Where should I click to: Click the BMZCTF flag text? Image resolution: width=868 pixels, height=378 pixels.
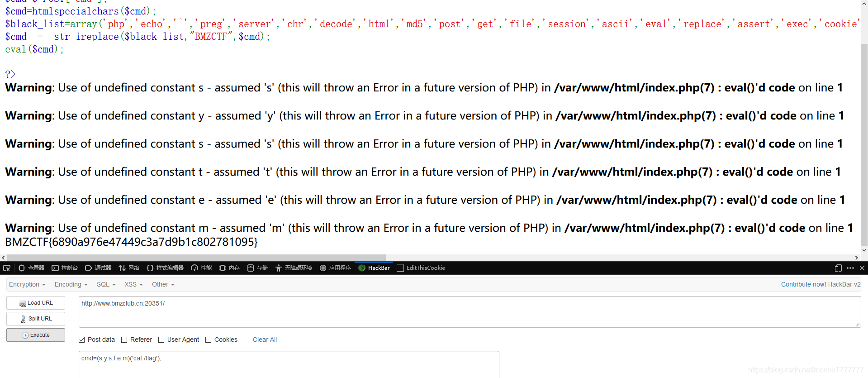coord(131,242)
